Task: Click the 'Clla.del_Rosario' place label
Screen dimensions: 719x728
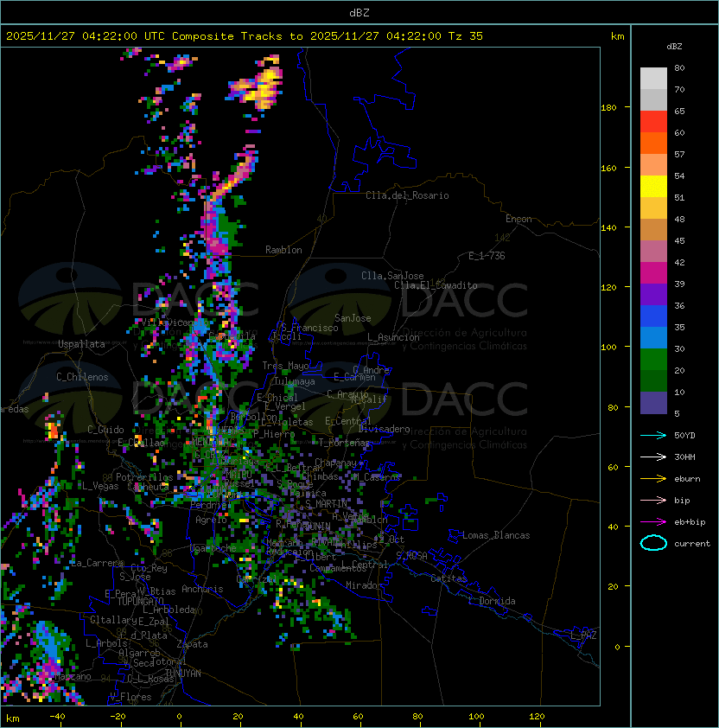Action: tap(407, 195)
